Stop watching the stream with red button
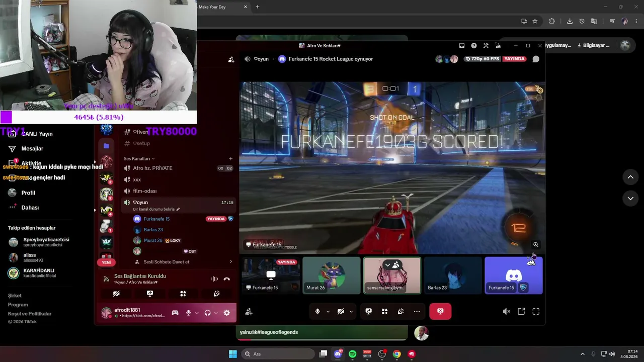Screen dimensions: 644x362 pos(440,311)
